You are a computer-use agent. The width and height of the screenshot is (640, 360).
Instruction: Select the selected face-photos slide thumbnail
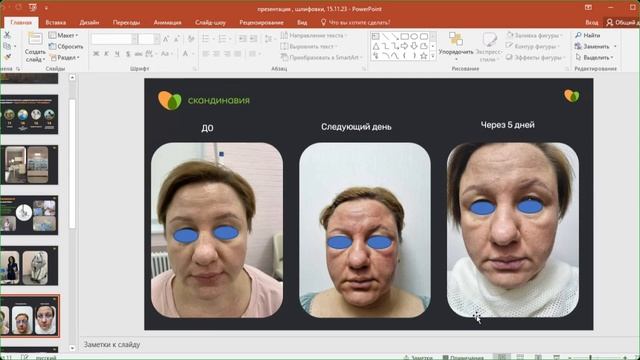(29, 316)
